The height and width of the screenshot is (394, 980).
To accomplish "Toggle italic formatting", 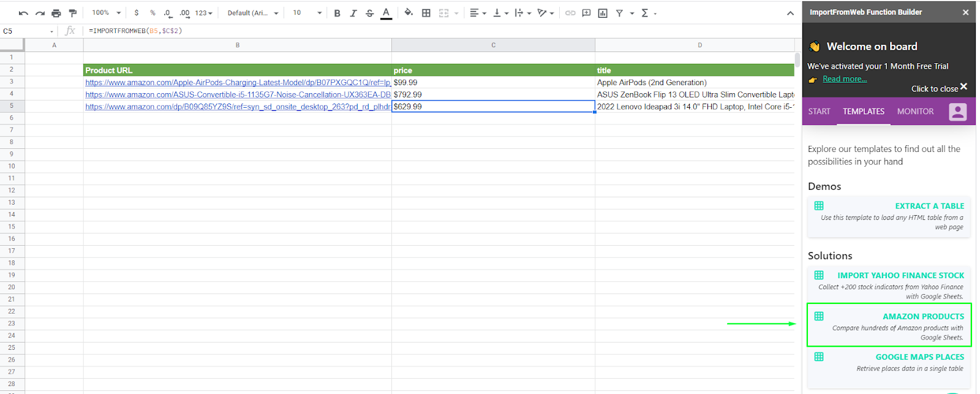I will point(353,13).
